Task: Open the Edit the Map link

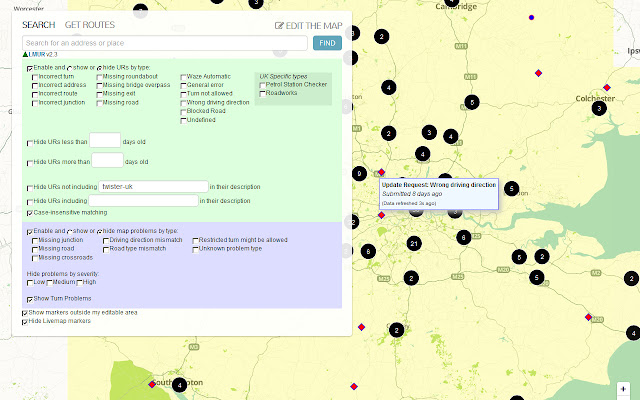Action: point(309,26)
